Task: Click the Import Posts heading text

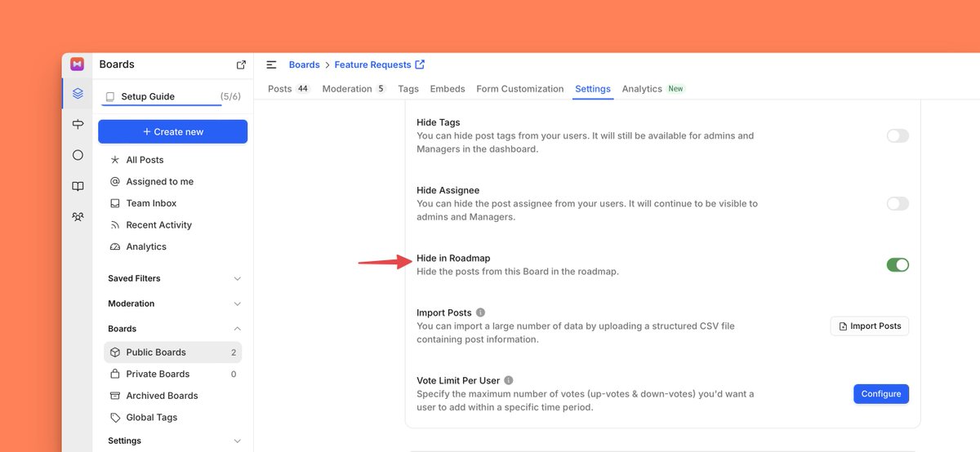Action: pos(444,312)
